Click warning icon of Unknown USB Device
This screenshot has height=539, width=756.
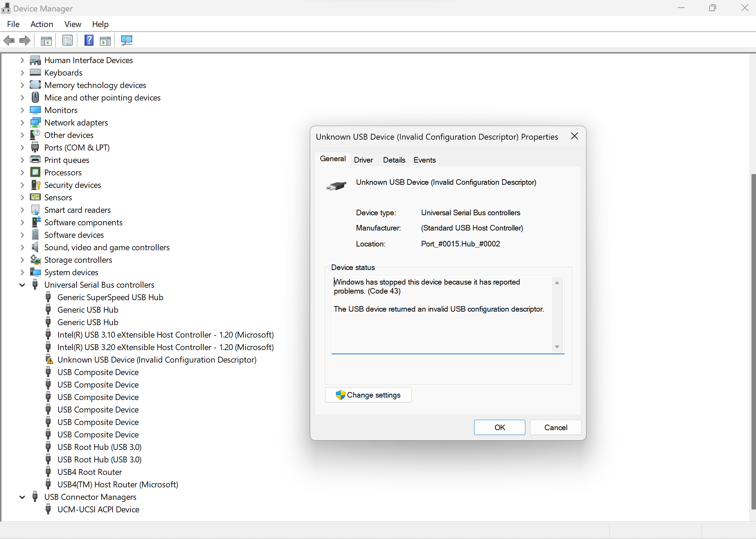(x=50, y=360)
